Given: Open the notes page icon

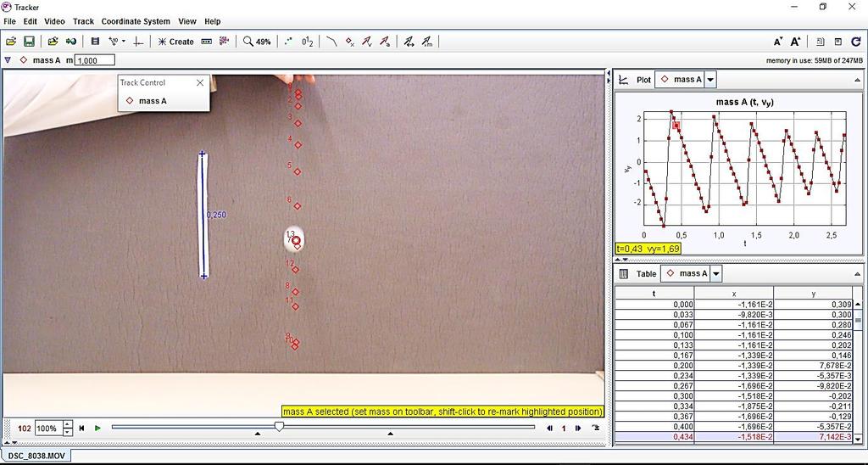Looking at the screenshot, I should click(x=821, y=42).
